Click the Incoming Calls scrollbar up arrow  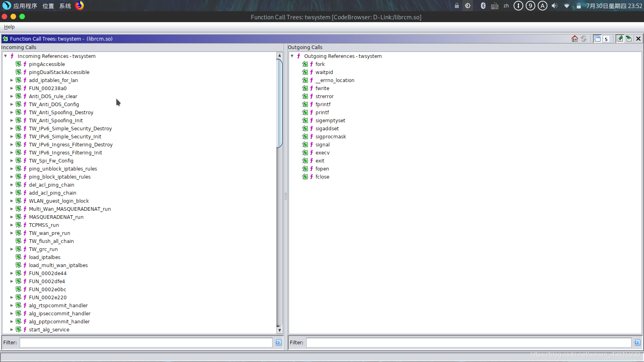(279, 55)
